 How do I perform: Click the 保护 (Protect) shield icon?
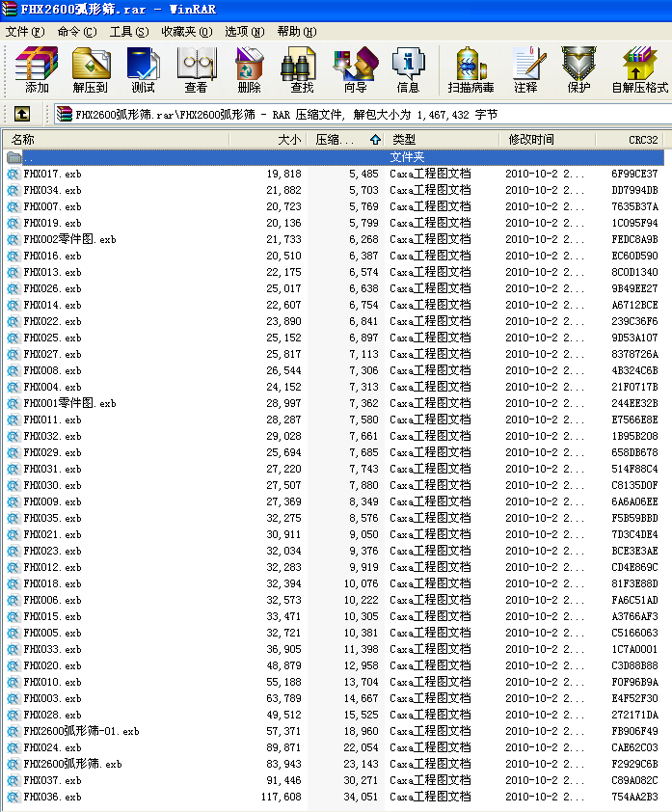point(578,69)
